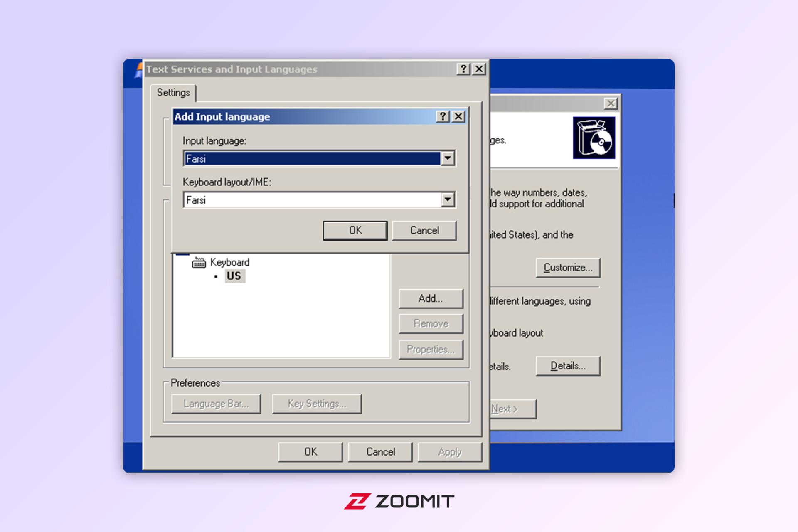Cancel the Add Input language dialog
Viewport: 798px width, 532px height.
(x=424, y=230)
